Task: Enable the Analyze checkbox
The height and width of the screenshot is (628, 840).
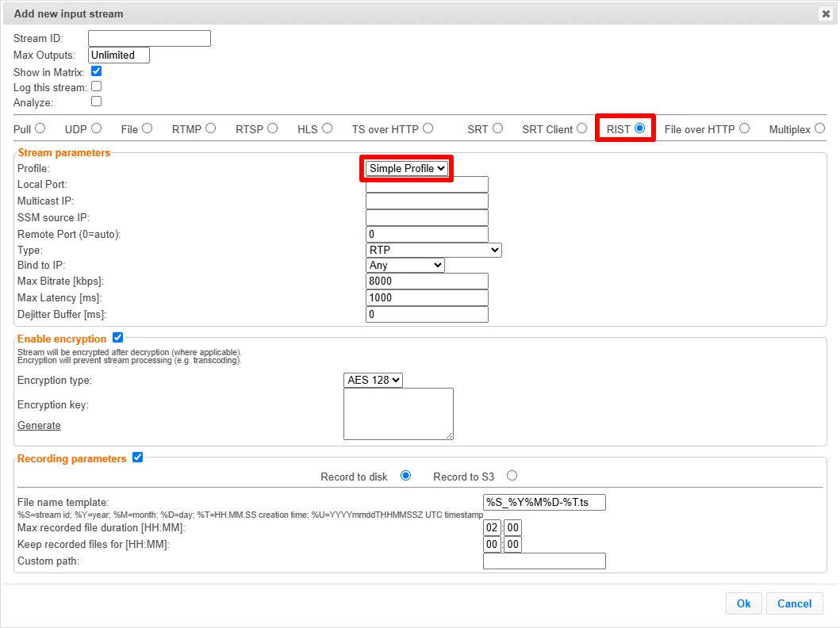Action: click(x=97, y=101)
